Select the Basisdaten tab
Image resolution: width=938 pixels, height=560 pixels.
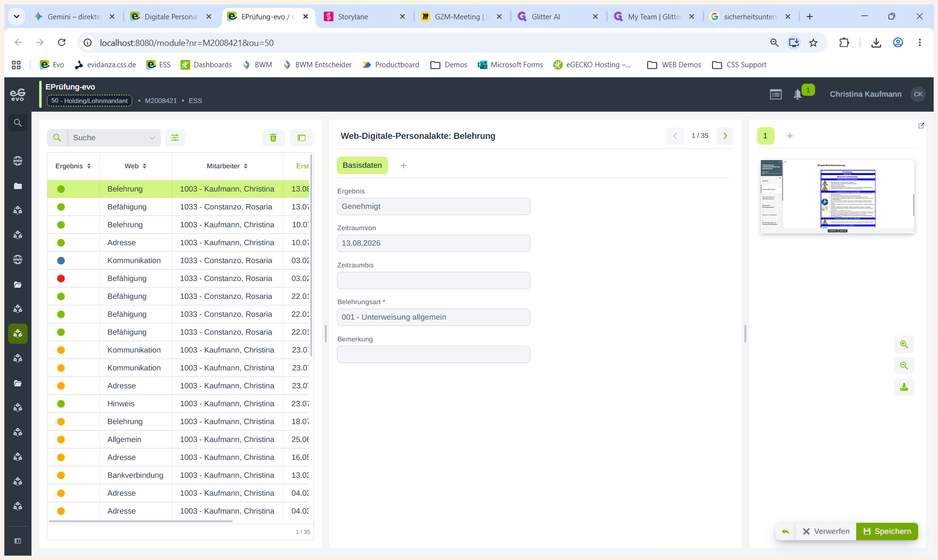point(363,165)
